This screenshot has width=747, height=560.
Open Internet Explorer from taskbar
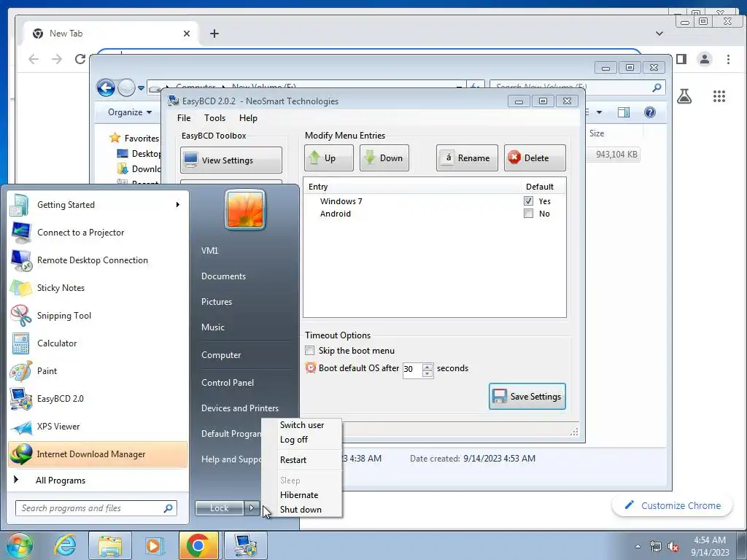(65, 545)
